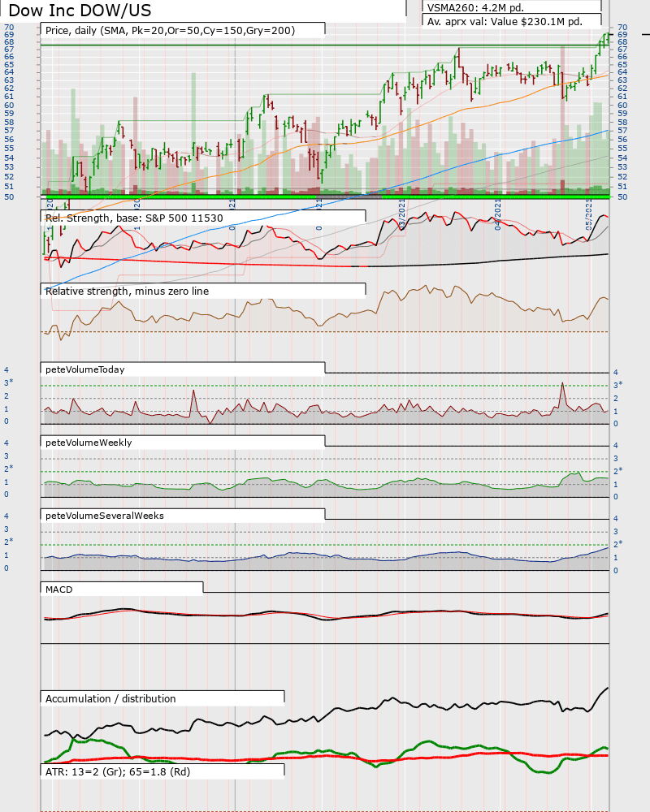Click the bright green bar at the price chart base

[325, 197]
